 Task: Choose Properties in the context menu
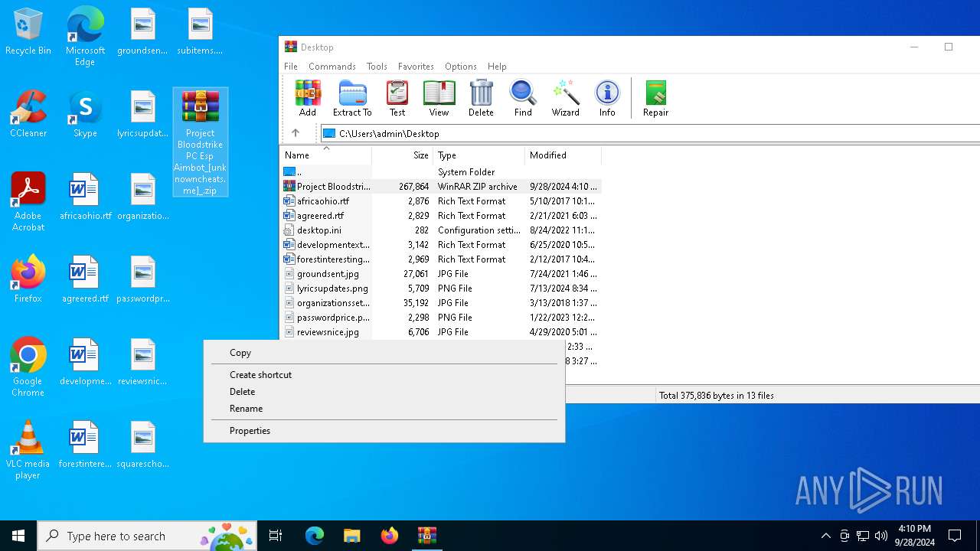(384, 431)
